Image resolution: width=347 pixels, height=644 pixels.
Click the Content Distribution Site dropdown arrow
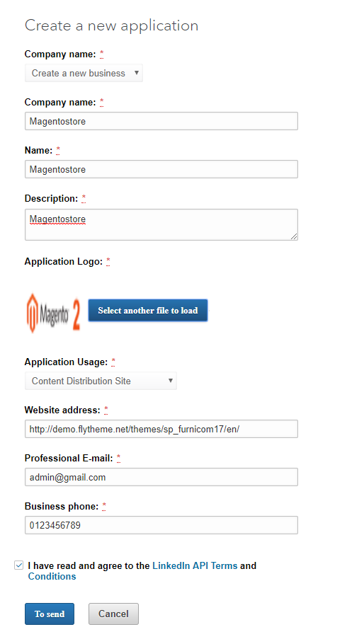pyautogui.click(x=170, y=381)
